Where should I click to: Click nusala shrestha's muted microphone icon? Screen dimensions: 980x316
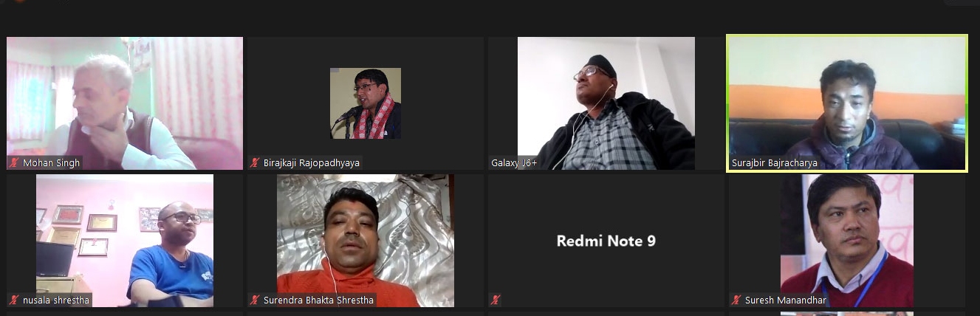click(x=13, y=300)
